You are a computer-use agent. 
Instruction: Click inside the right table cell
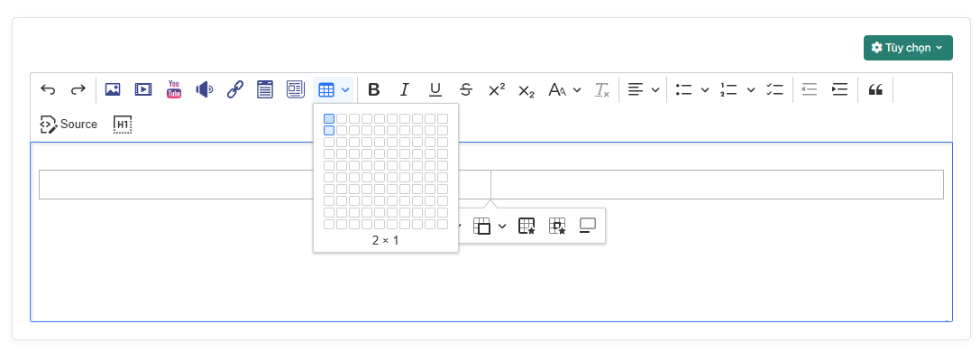(717, 184)
